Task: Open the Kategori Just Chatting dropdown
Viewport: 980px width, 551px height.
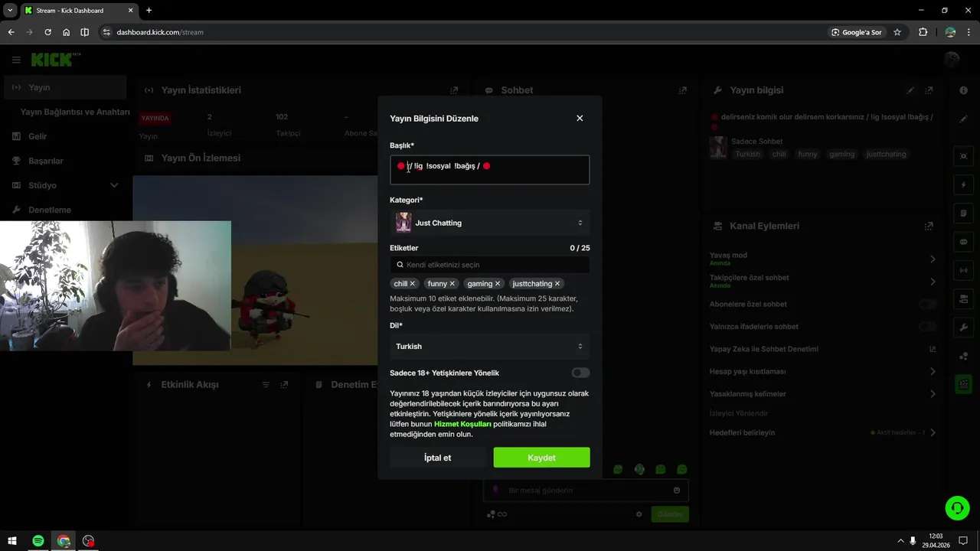Action: tap(490, 223)
